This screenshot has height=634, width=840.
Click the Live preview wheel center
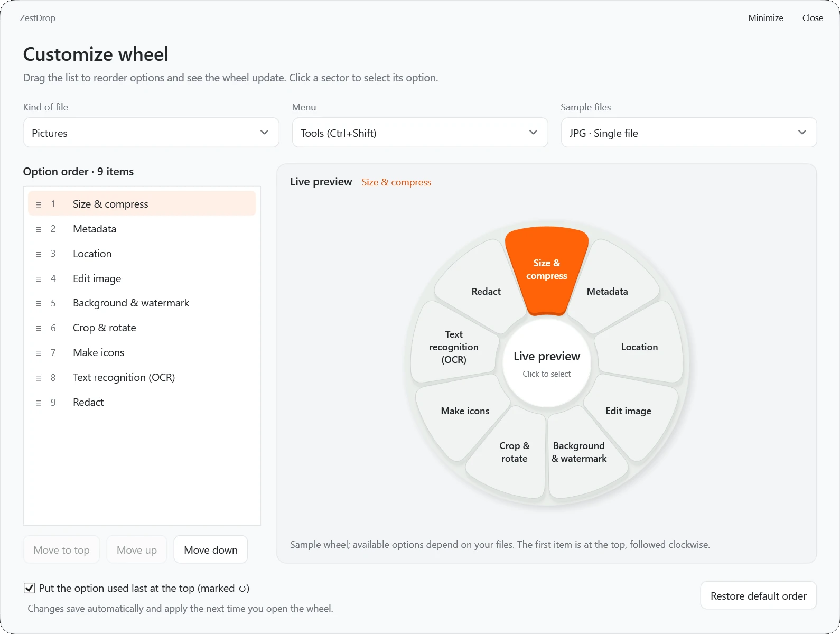pyautogui.click(x=547, y=363)
